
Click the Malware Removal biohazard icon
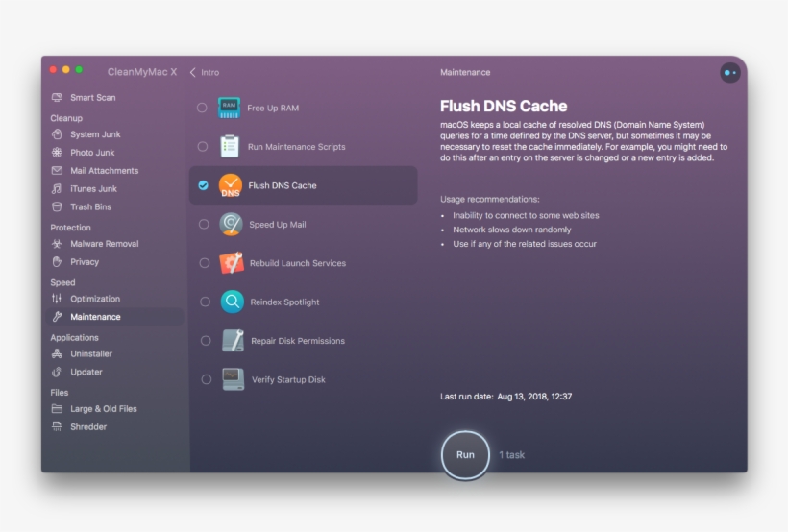[57, 244]
